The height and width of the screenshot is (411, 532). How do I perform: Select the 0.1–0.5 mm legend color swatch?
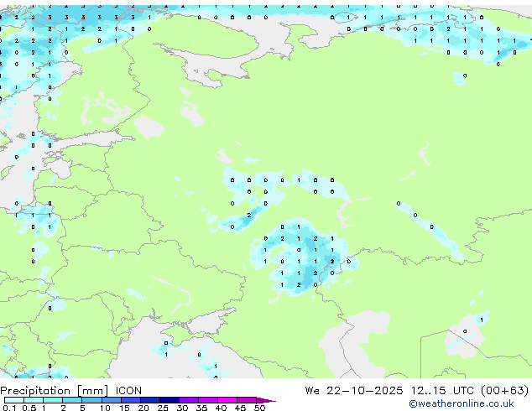tap(14, 400)
